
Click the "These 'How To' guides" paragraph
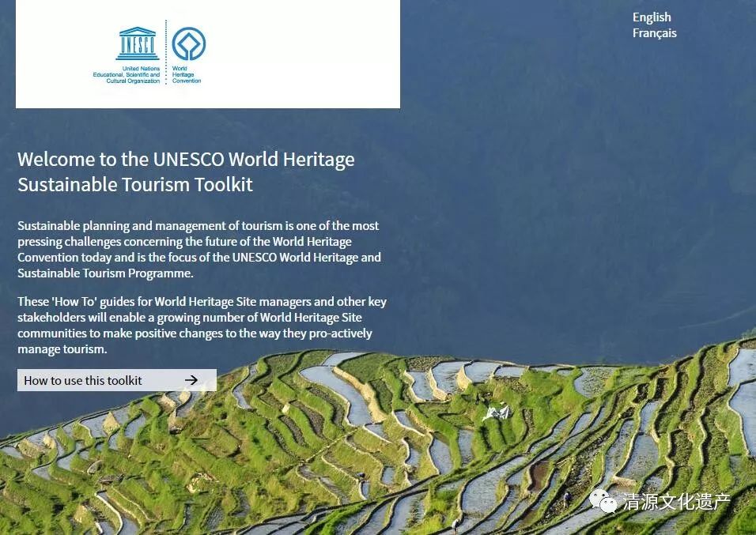202,325
